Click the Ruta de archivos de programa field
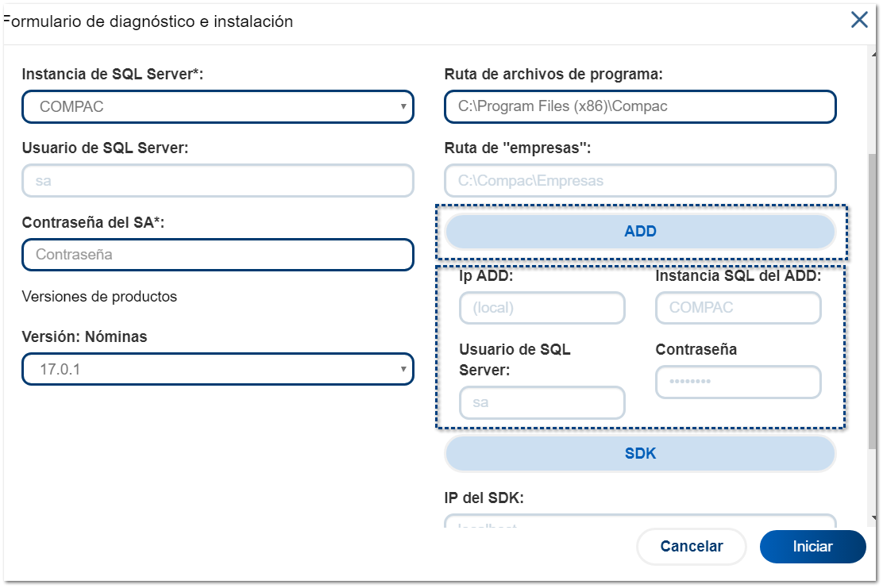This screenshot has height=588, width=883. click(x=640, y=106)
